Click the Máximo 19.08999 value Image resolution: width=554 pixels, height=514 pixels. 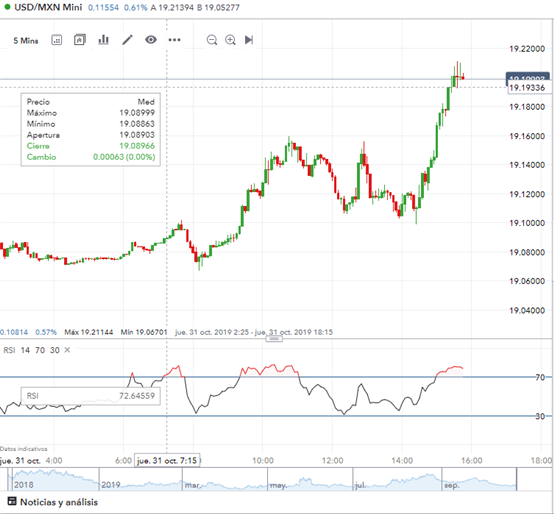pyautogui.click(x=137, y=113)
